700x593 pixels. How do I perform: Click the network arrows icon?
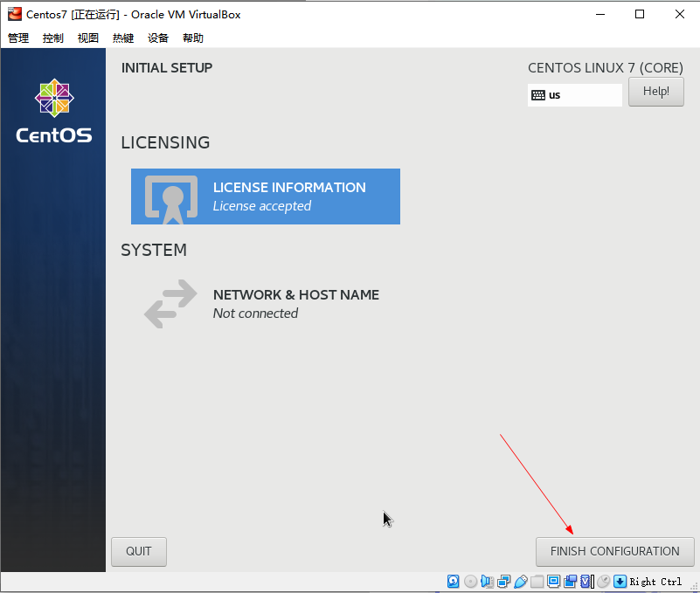[170, 304]
